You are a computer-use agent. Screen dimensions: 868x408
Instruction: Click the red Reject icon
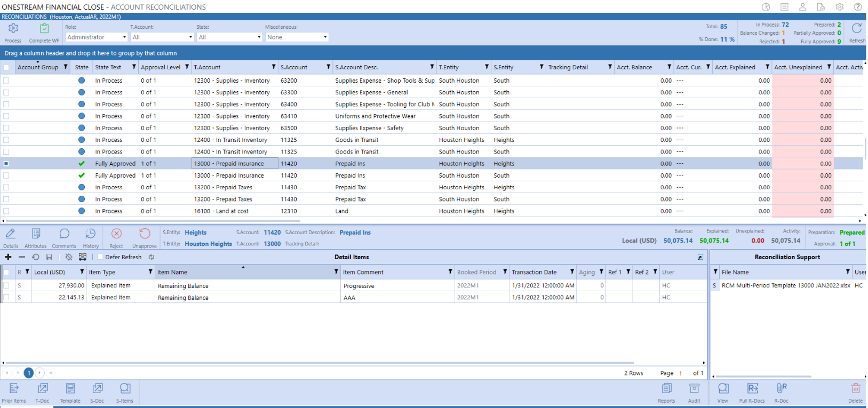click(x=116, y=234)
